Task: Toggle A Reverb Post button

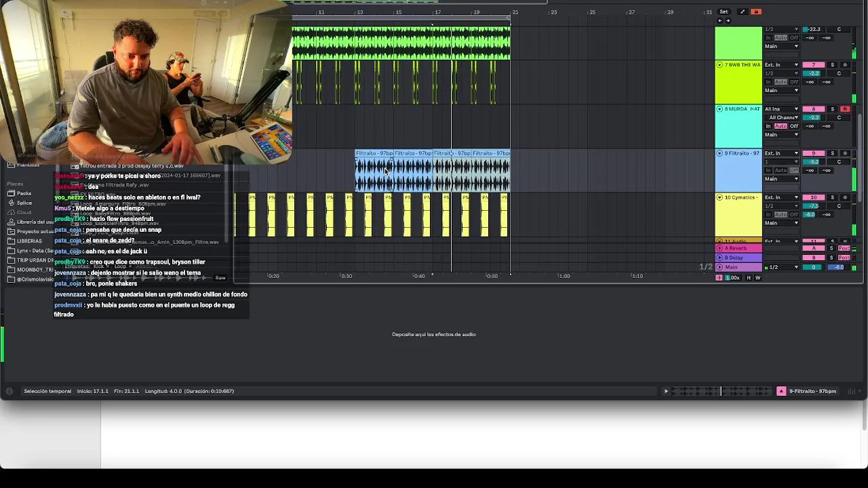Action: pos(844,248)
